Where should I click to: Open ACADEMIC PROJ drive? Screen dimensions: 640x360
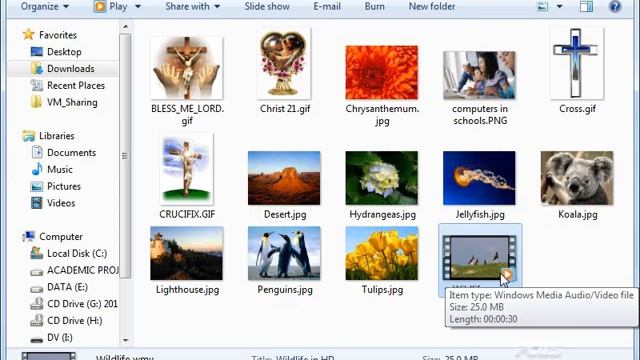click(82, 270)
